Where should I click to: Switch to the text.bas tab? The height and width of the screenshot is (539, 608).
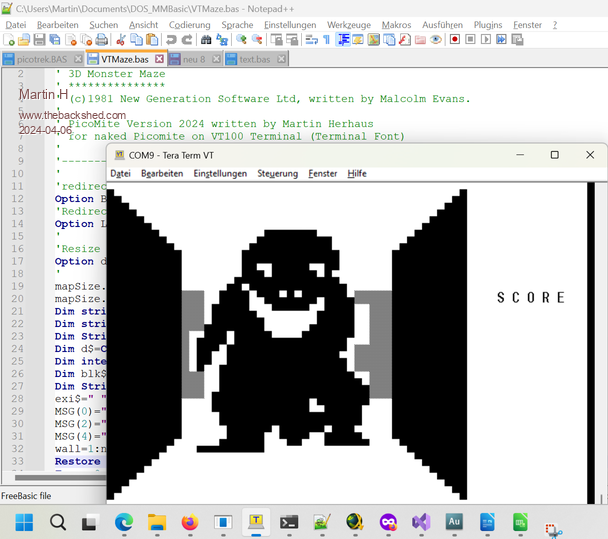pyautogui.click(x=253, y=59)
